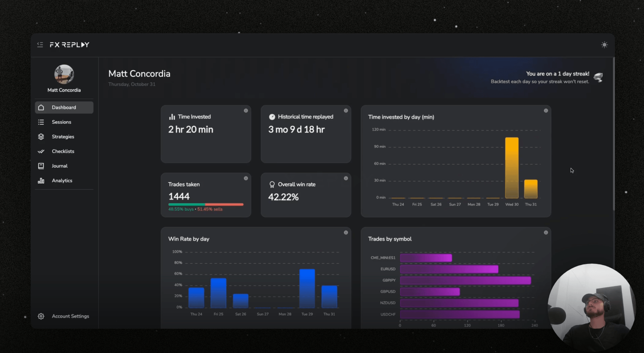Click the Historical time replayed info icon
Viewport: 644px width, 353px height.
[346, 111]
